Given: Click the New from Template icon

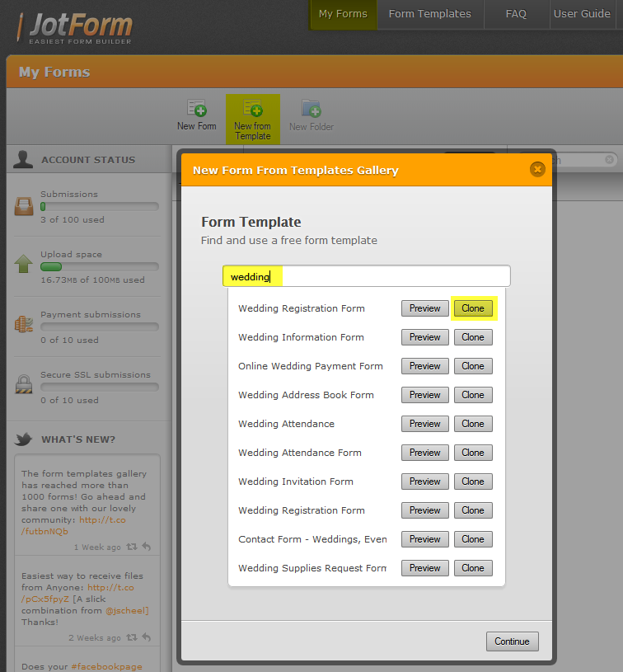Looking at the screenshot, I should pyautogui.click(x=252, y=109).
